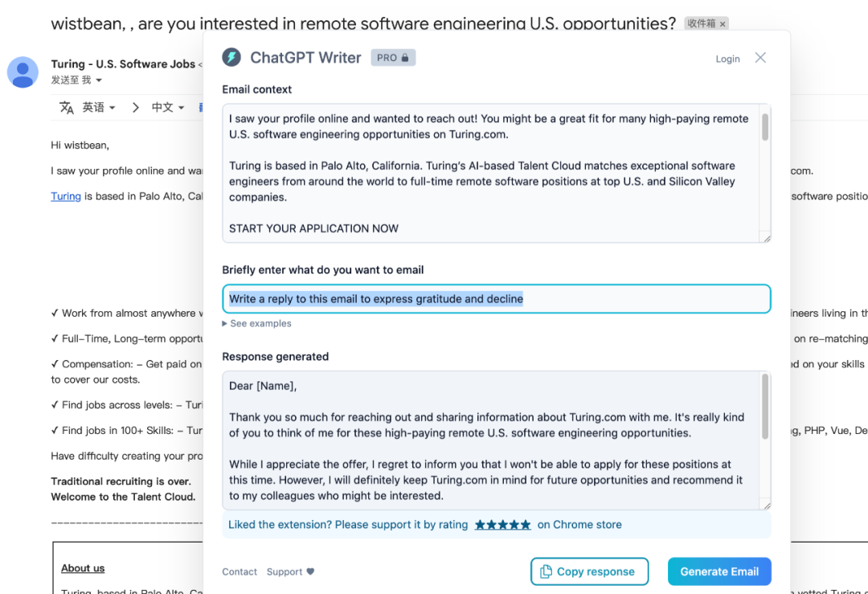Follow the Turing hyperlink in the email
Viewport: 868px width, 594px height.
66,196
